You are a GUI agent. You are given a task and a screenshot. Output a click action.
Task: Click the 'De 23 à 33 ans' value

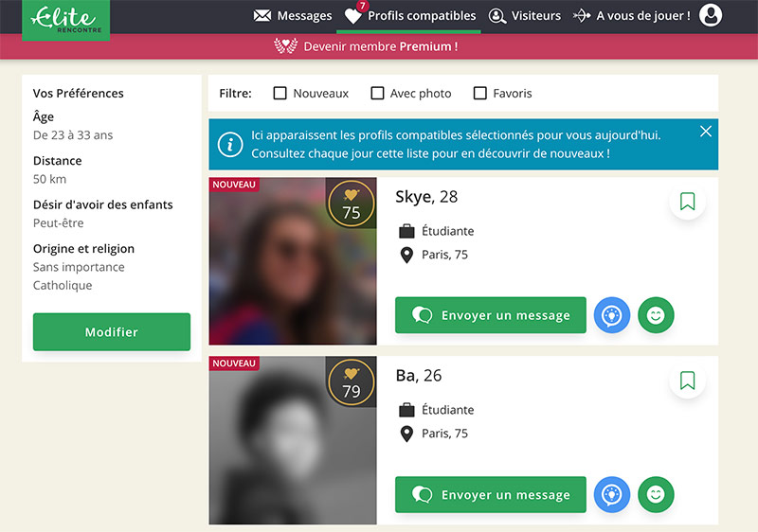coord(73,135)
